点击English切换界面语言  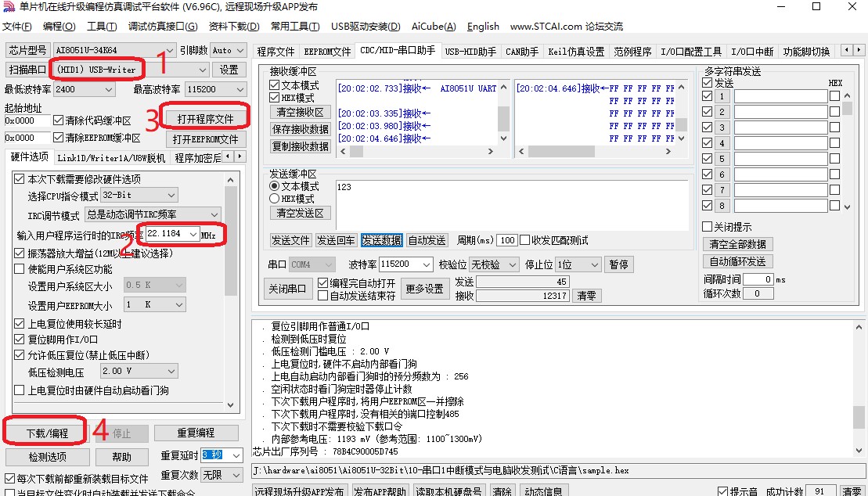pyautogui.click(x=482, y=26)
